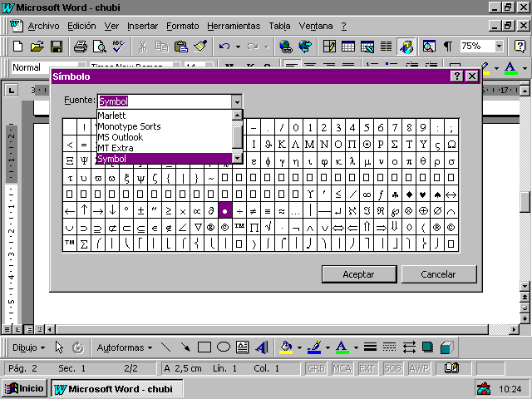Toggle MCA change tracking indicator
This screenshot has height=399, width=532.
coord(342,368)
